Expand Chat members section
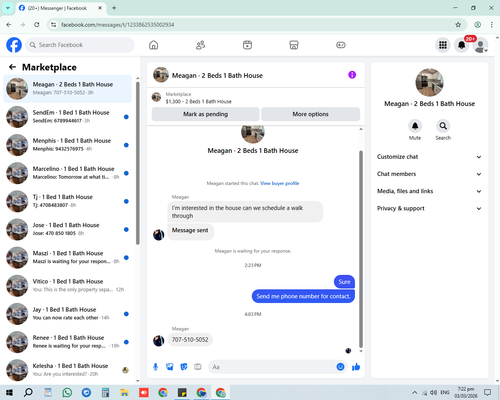500x400 pixels. (429, 174)
